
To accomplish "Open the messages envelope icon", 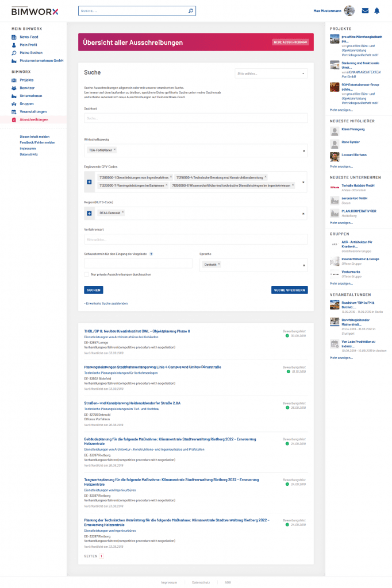I will [x=365, y=11].
